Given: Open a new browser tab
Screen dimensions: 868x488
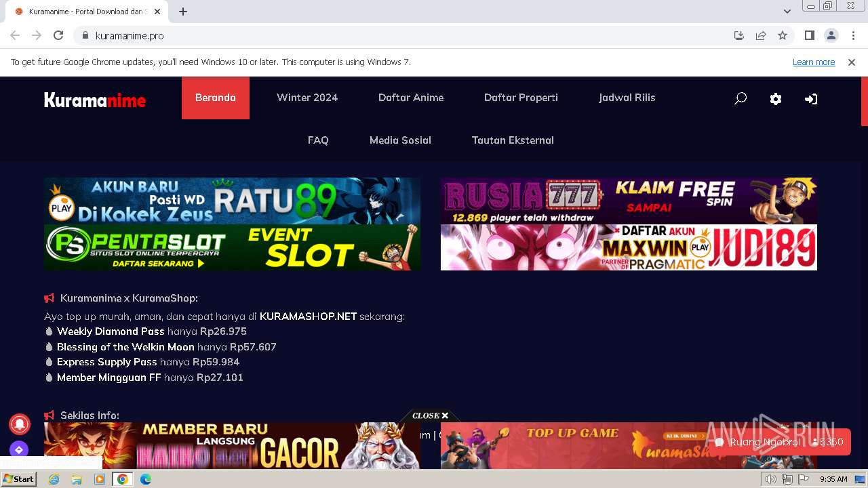Looking at the screenshot, I should click(x=183, y=12).
